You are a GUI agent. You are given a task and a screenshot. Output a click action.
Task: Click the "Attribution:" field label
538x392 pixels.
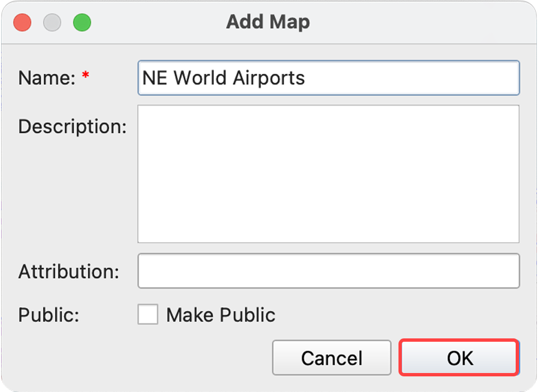[x=69, y=272]
